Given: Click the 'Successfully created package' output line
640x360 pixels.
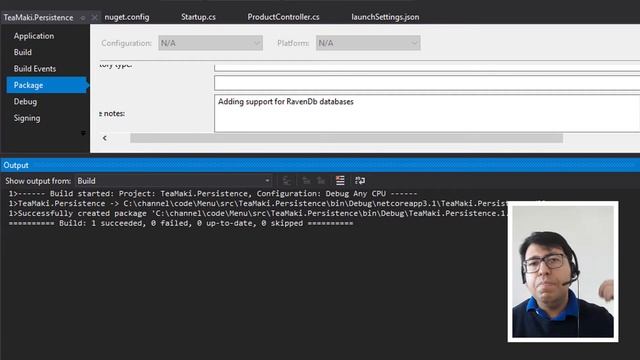Looking at the screenshot, I should (x=258, y=213).
